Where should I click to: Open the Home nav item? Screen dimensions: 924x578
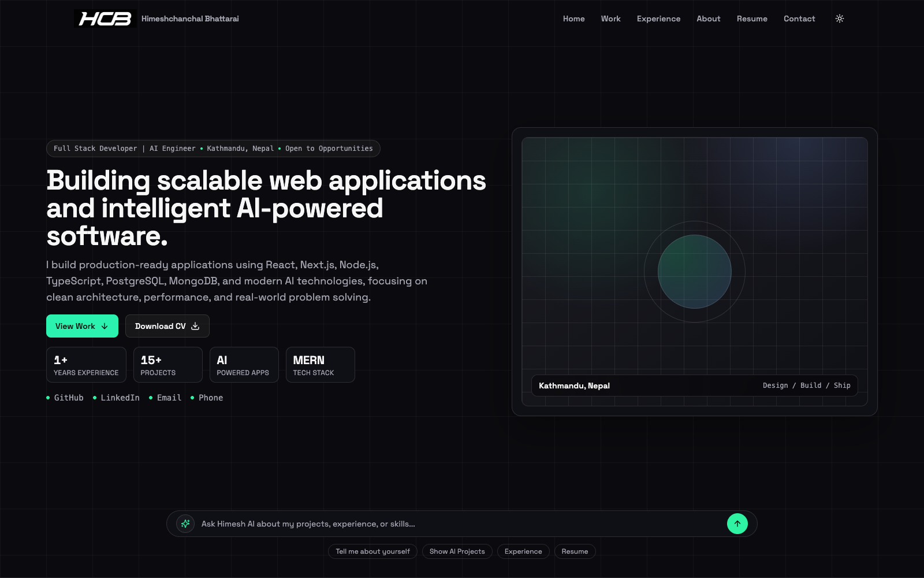coord(574,18)
